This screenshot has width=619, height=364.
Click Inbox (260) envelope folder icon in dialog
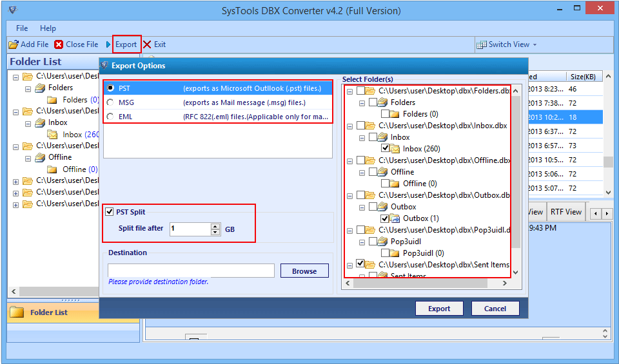click(x=395, y=149)
